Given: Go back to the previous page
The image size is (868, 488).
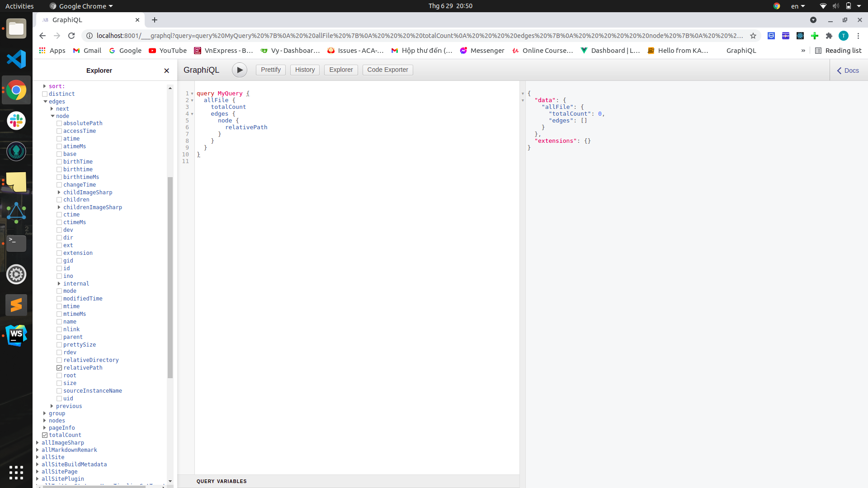Looking at the screenshot, I should [42, 36].
